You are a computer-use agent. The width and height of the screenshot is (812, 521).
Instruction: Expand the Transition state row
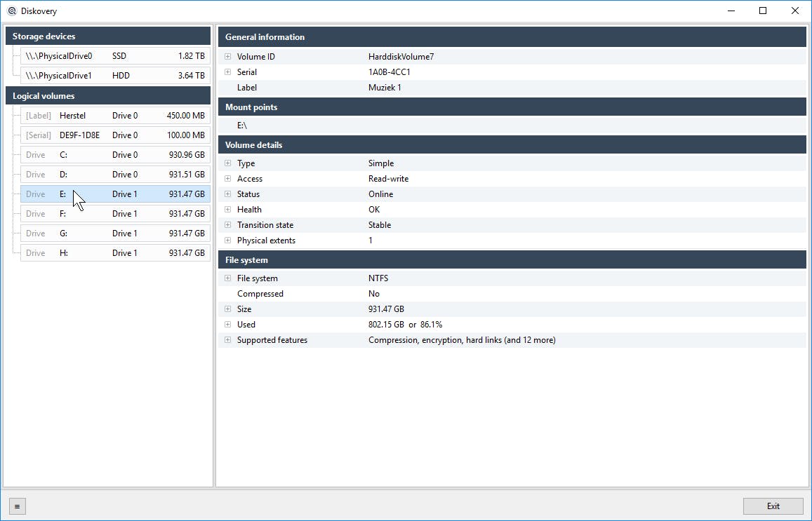pyautogui.click(x=227, y=225)
